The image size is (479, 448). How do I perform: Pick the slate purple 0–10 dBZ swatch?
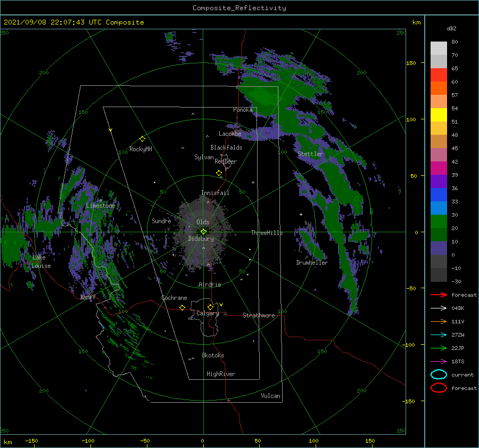coord(439,248)
